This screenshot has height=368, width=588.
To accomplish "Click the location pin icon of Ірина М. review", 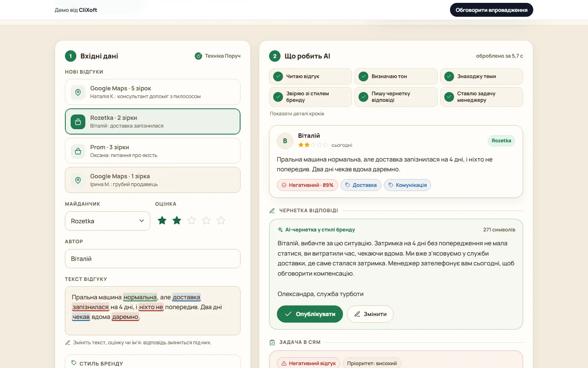I will pos(78,180).
